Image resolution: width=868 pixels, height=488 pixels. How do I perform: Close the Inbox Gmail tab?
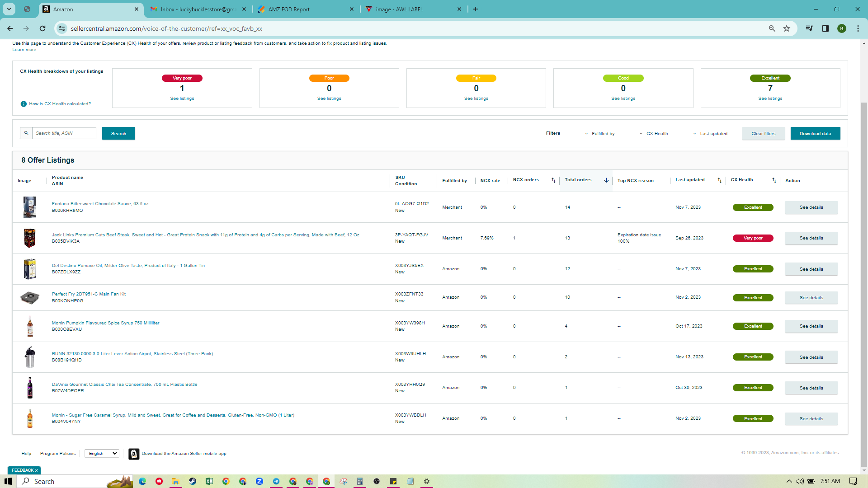tap(244, 9)
